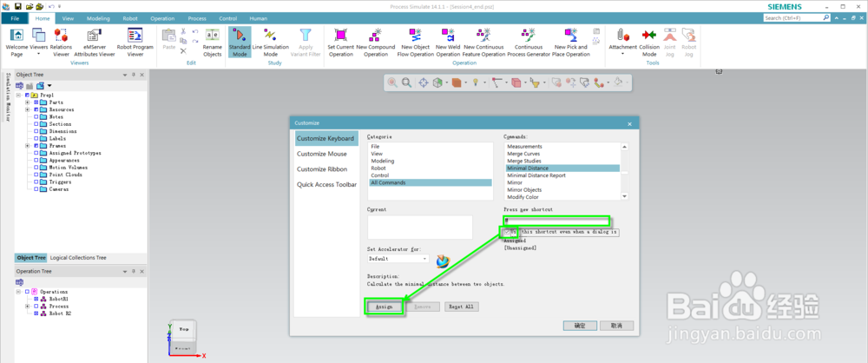Toggle display checkbox for the Notes folder

coord(36,117)
